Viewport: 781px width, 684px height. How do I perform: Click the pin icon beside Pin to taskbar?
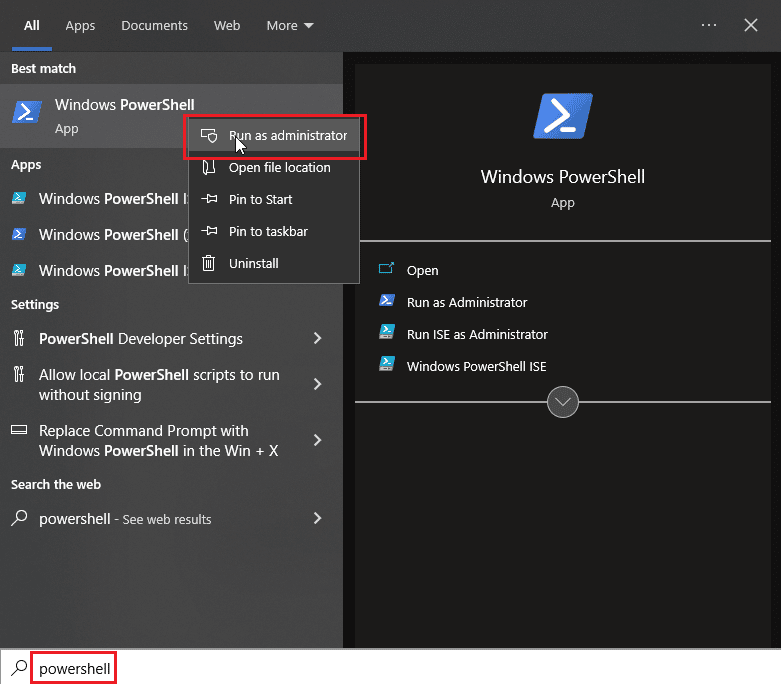coord(209,231)
